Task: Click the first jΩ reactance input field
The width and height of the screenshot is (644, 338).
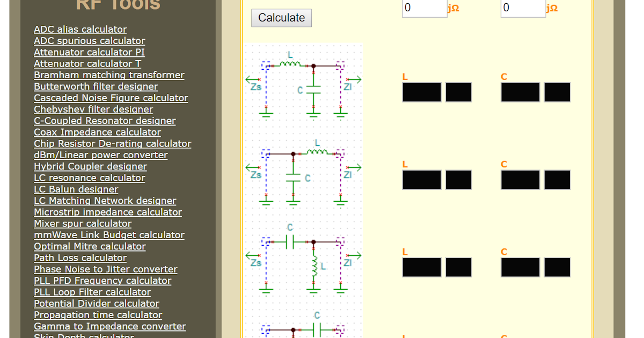Action: point(424,8)
